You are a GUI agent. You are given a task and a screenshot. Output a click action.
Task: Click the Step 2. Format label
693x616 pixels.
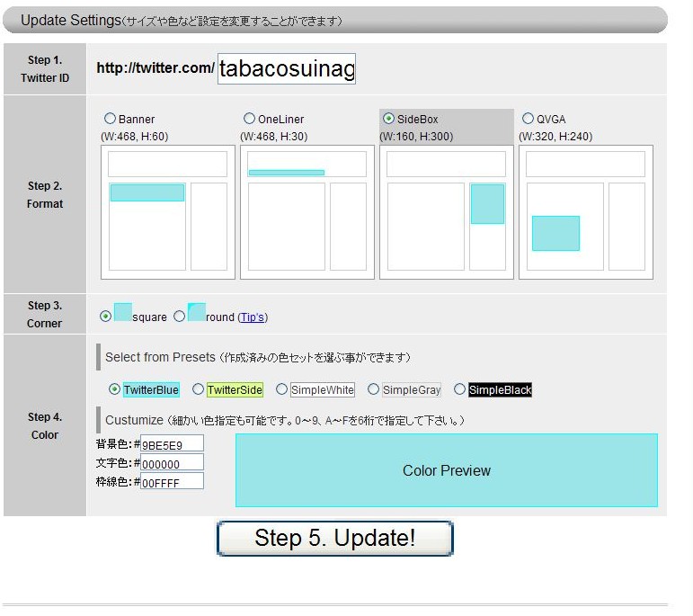pos(45,194)
